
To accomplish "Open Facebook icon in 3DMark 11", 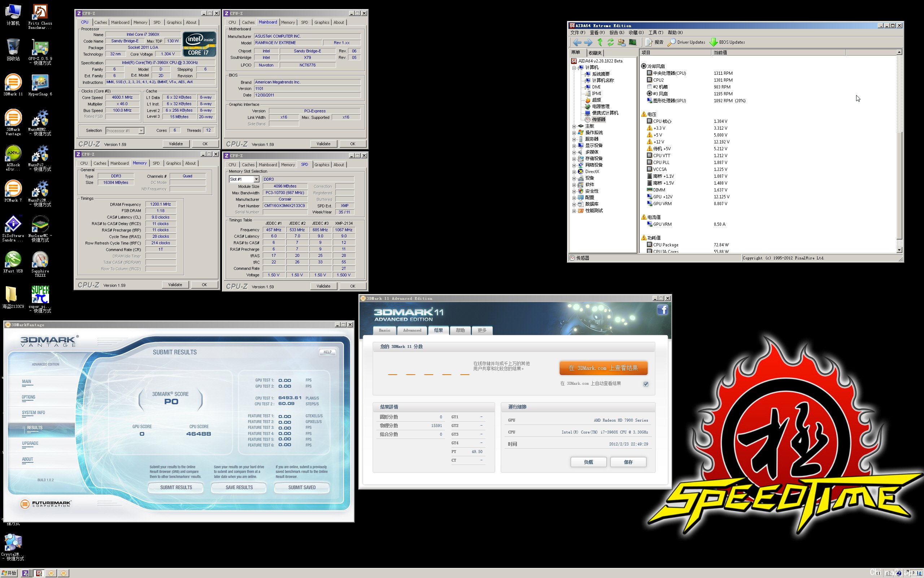I will coord(662,310).
